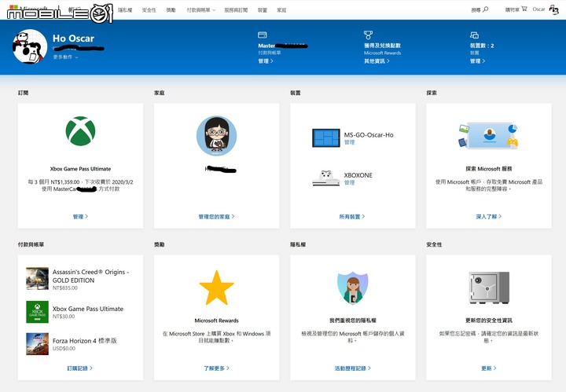This screenshot has height=392, width=566.
Task: Click 其他資訊 under Microsoft Rewards banner
Action: pyautogui.click(x=377, y=61)
